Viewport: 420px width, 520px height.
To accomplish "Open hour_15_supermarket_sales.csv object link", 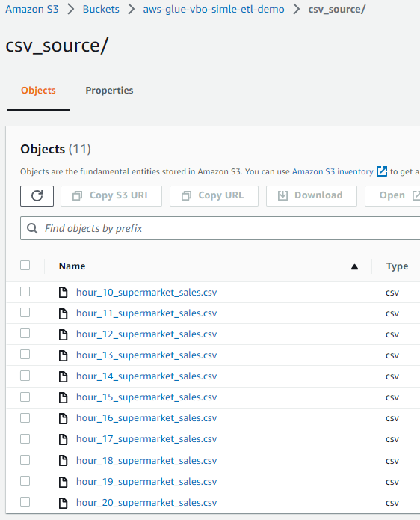I will coord(146,397).
